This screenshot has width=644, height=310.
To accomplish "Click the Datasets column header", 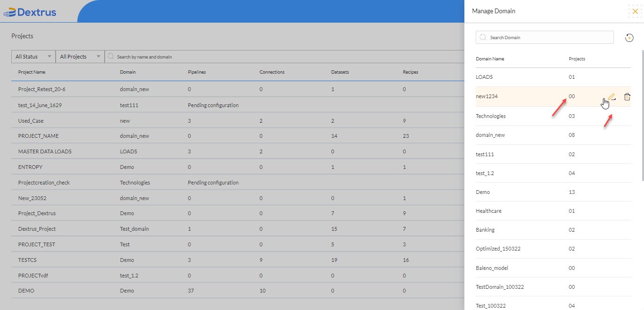I will (340, 72).
